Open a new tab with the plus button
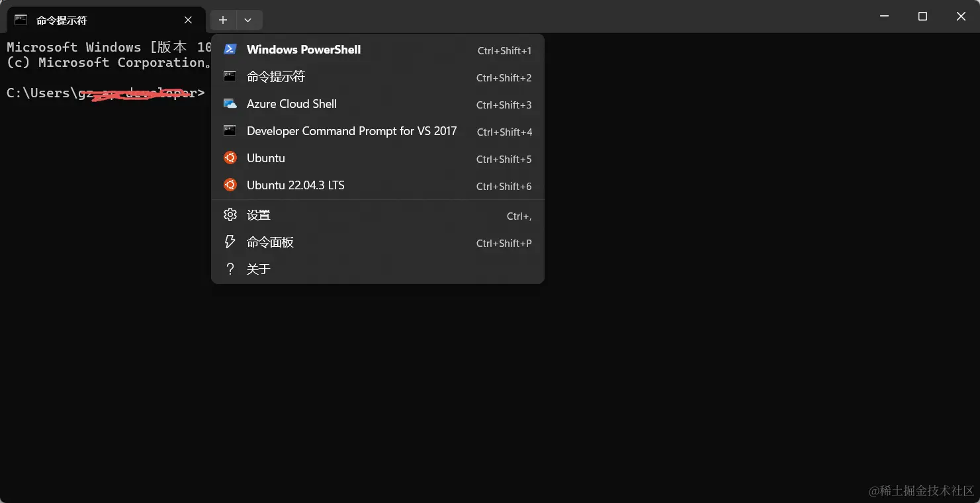This screenshot has height=503, width=980. pyautogui.click(x=223, y=21)
